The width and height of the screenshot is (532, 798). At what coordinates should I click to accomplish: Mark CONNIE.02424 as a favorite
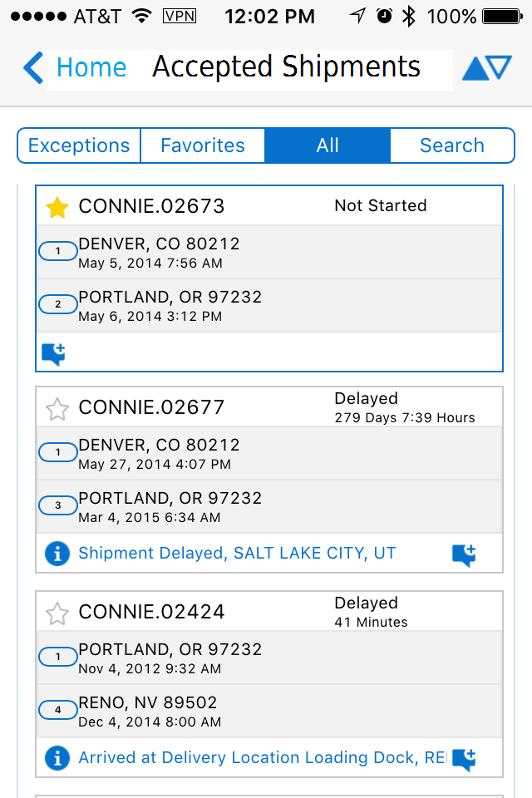point(57,612)
